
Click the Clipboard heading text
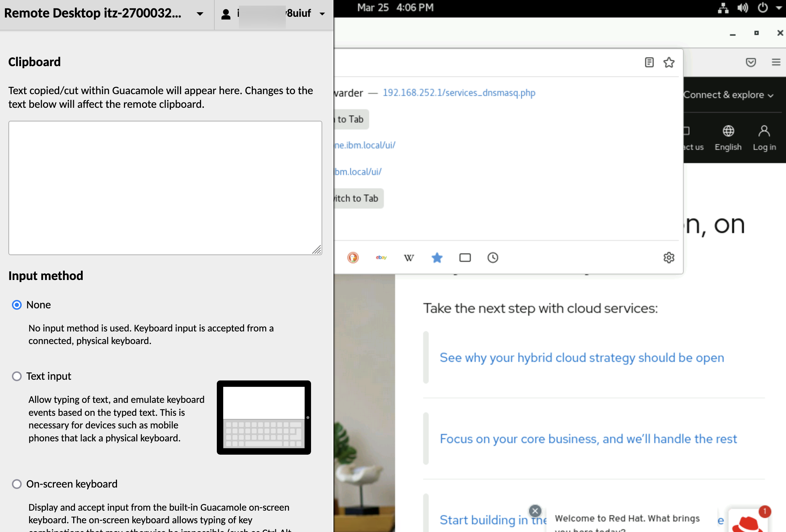pyautogui.click(x=34, y=62)
